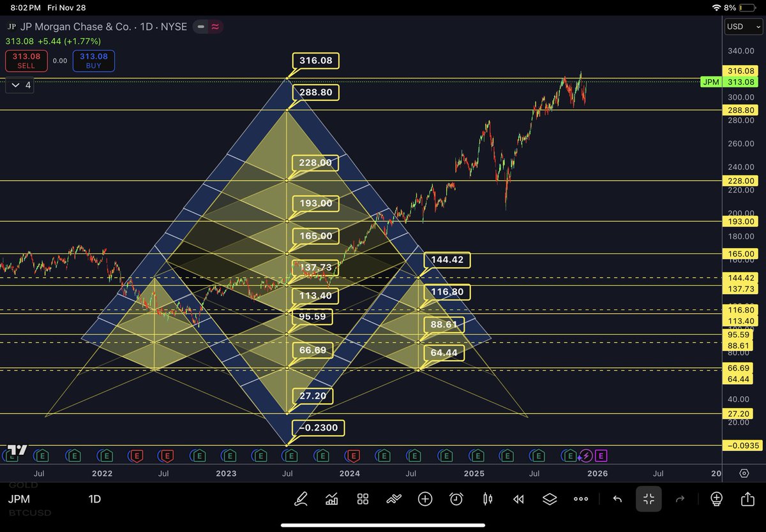
Task: Create an alert with the alarm clock icon
Action: (x=456, y=499)
